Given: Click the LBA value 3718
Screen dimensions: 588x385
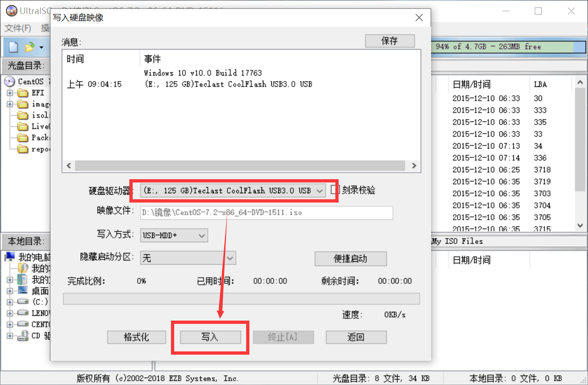Looking at the screenshot, I should point(542,170).
